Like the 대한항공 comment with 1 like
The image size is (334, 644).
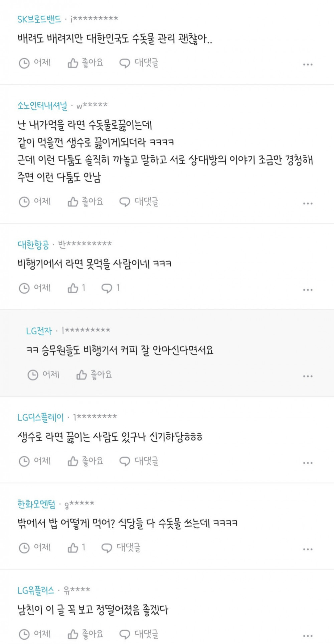[76, 288]
